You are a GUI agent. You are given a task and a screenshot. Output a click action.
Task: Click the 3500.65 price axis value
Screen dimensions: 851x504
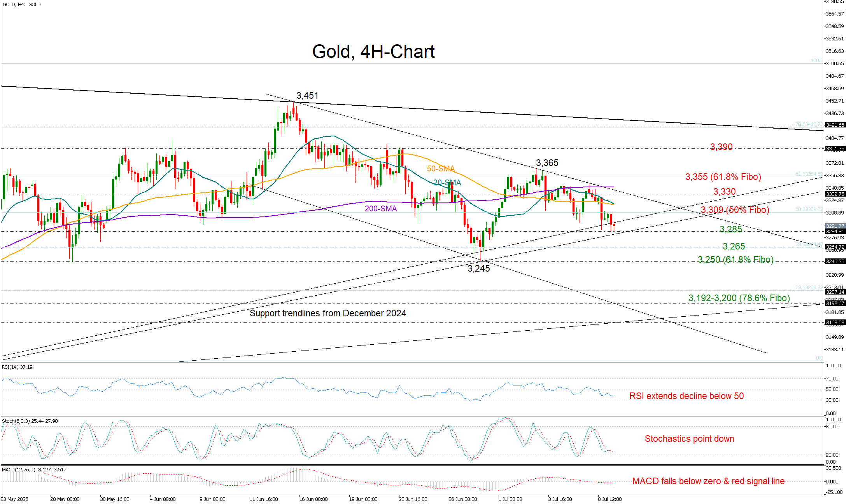click(835, 63)
